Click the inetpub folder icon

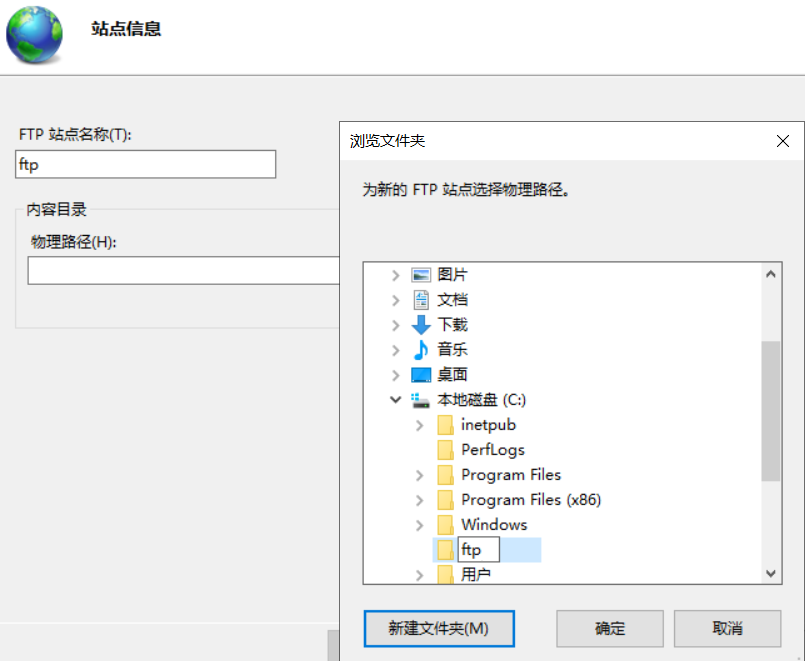point(445,425)
